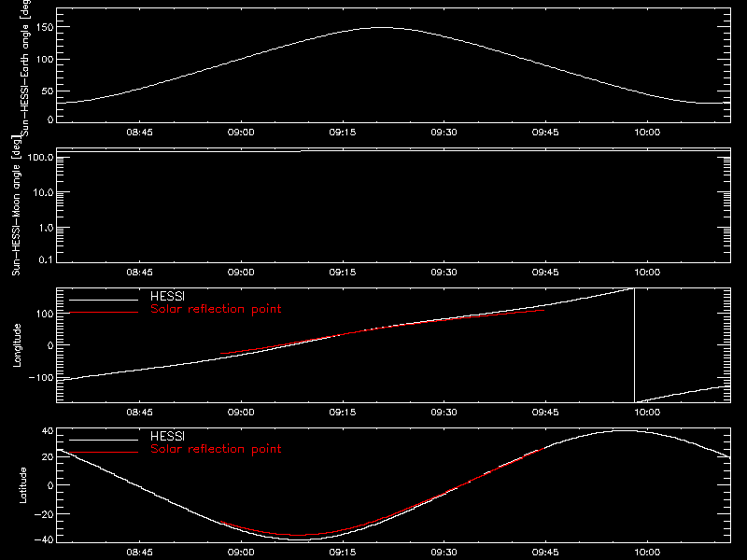Click white HESSI legend line in Longitude plot
This screenshot has height=560, width=747.
104,300
